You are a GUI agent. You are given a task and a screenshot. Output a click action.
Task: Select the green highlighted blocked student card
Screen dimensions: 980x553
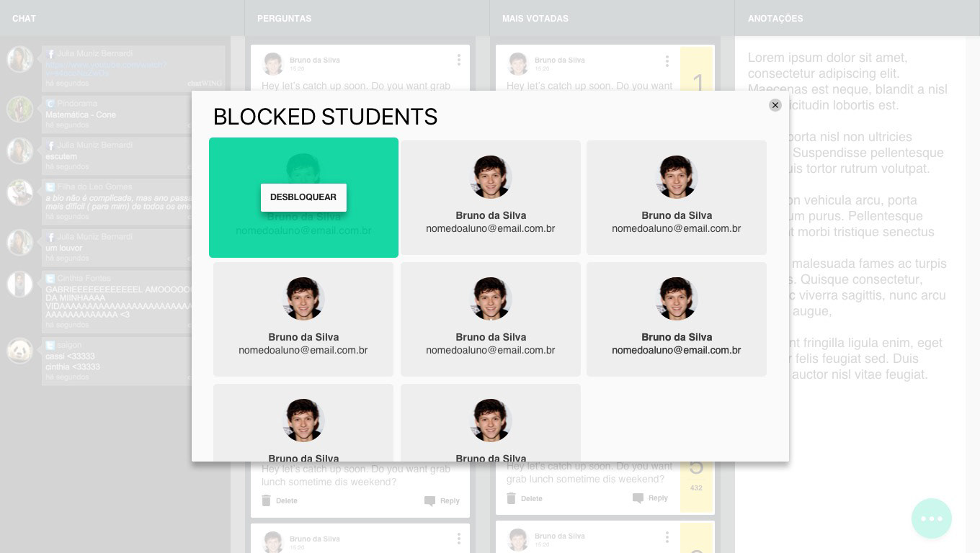pyautogui.click(x=303, y=197)
